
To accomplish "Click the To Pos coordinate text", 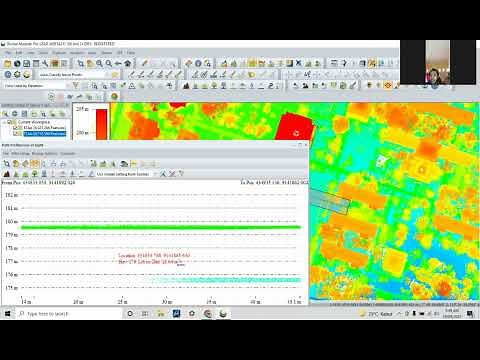I will point(274,182).
